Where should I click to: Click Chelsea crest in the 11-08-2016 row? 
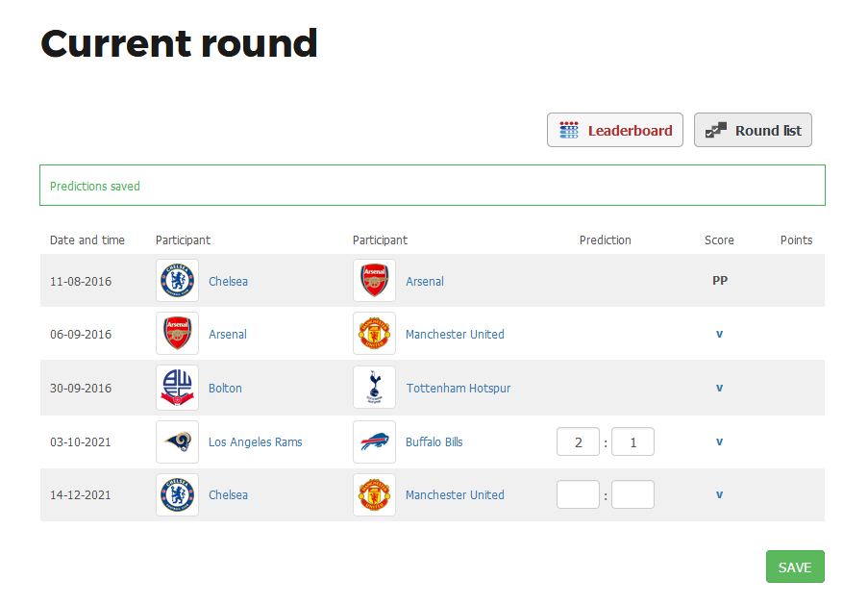coord(177,281)
